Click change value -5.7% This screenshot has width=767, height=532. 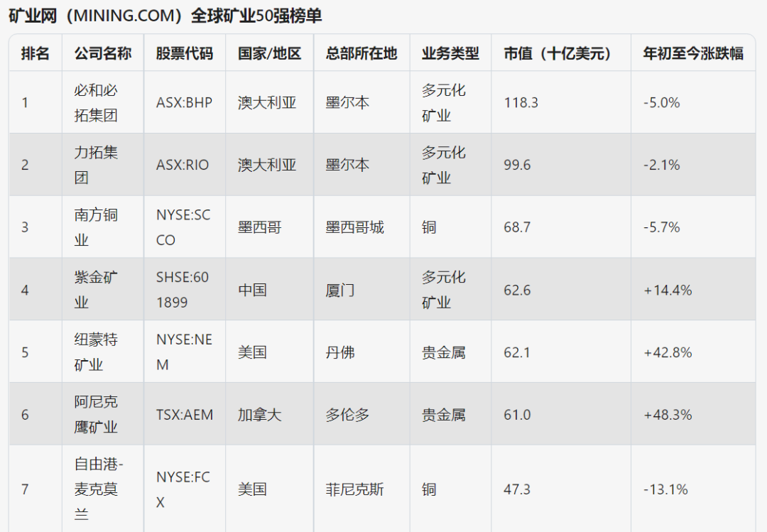coord(661,227)
